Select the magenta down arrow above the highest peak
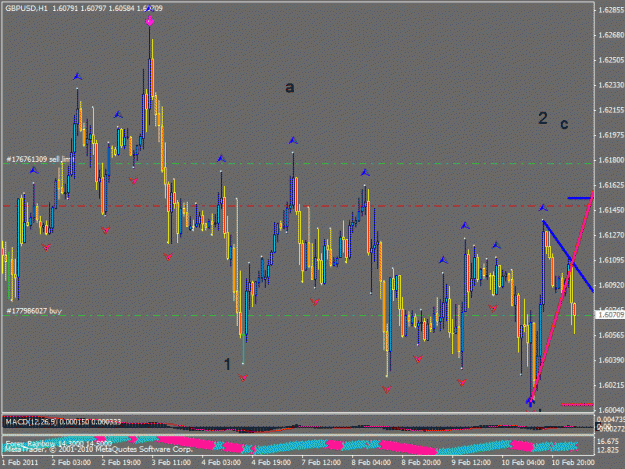The height and width of the screenshot is (469, 625). click(x=149, y=21)
